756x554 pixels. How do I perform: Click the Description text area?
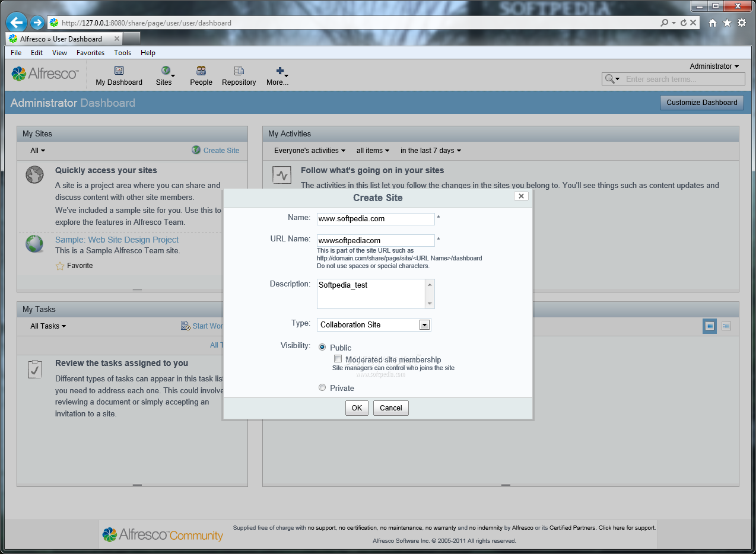tap(371, 294)
